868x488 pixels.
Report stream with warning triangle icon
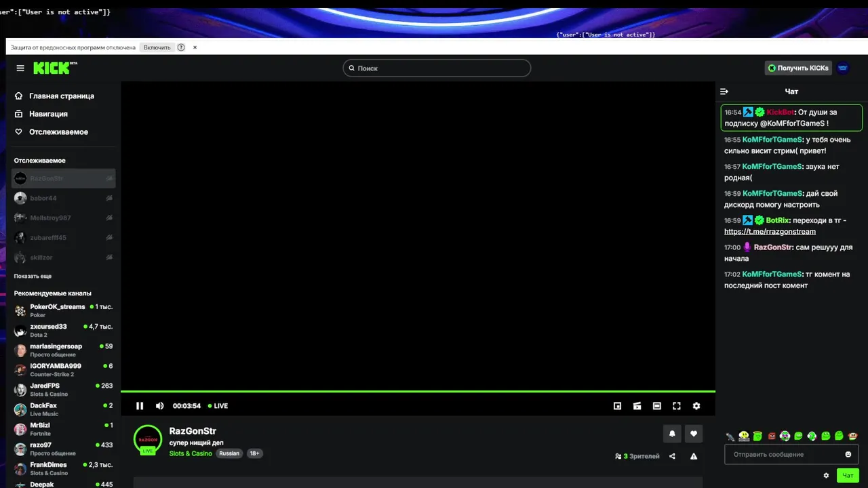point(694,456)
